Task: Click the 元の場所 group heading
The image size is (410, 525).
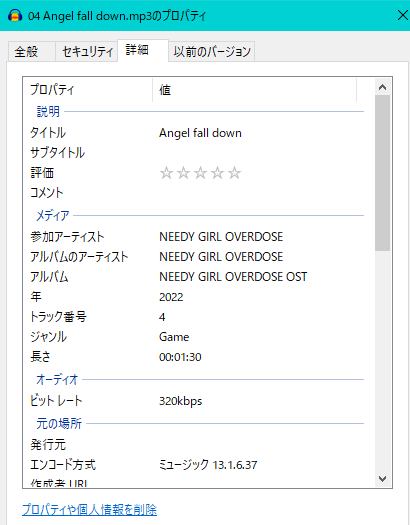Action: [59, 424]
